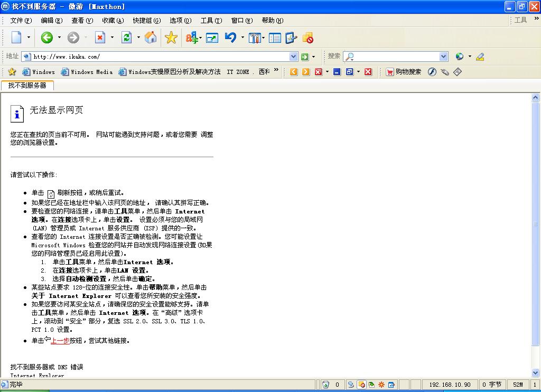541x392 pixels.
Task: Click the full screen window icon
Action: (212, 38)
